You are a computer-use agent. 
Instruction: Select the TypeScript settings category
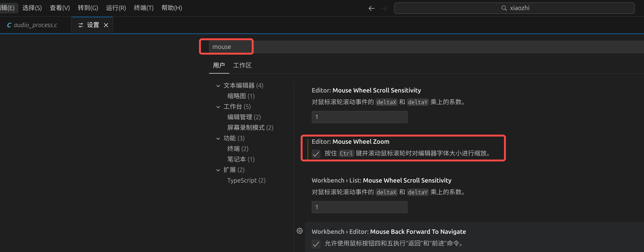(246, 180)
